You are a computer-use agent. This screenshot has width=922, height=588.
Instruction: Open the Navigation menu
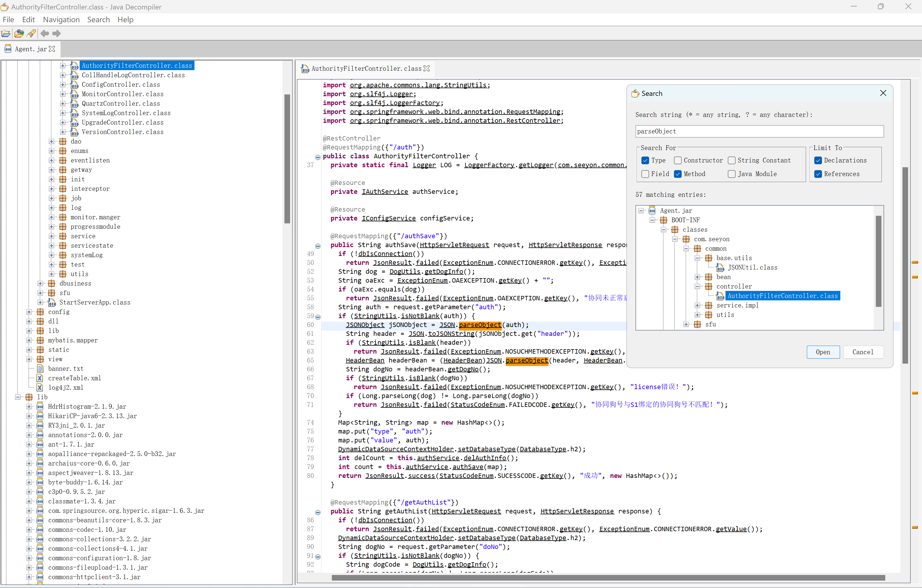[x=61, y=20]
